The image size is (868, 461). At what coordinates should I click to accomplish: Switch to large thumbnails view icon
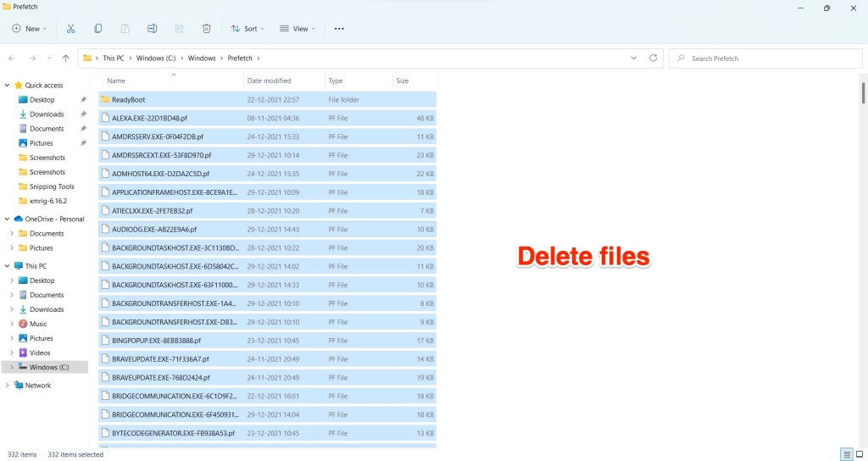(860, 454)
